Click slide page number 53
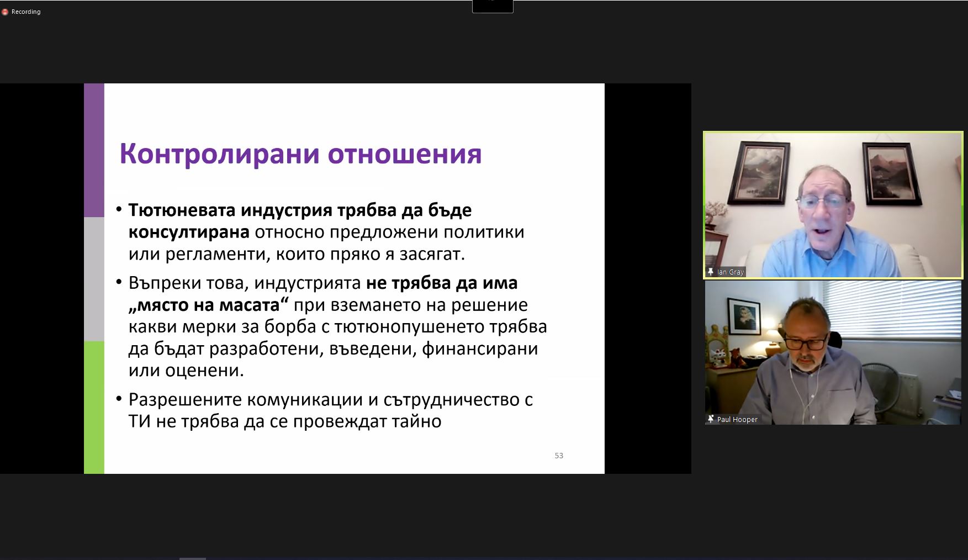 (x=559, y=456)
